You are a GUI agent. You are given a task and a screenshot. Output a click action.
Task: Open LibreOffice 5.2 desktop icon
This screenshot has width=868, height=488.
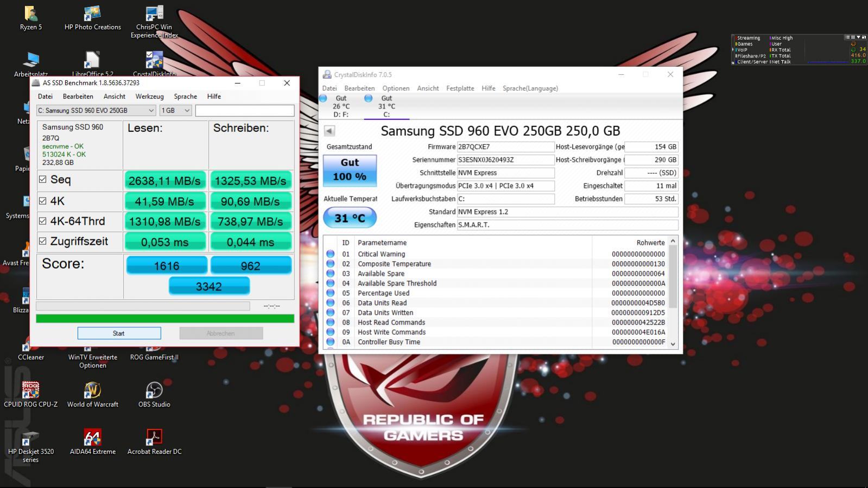click(x=92, y=64)
